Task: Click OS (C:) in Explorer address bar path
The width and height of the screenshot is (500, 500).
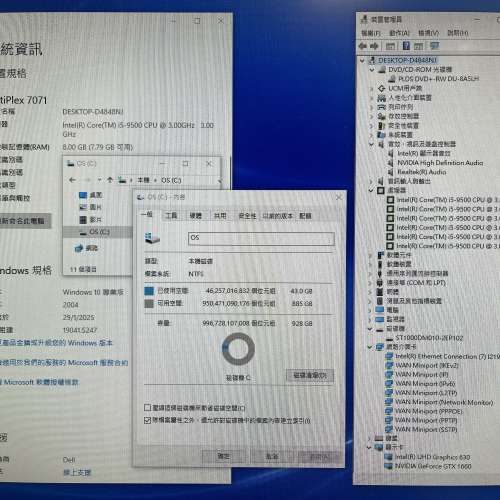Action: (171, 180)
